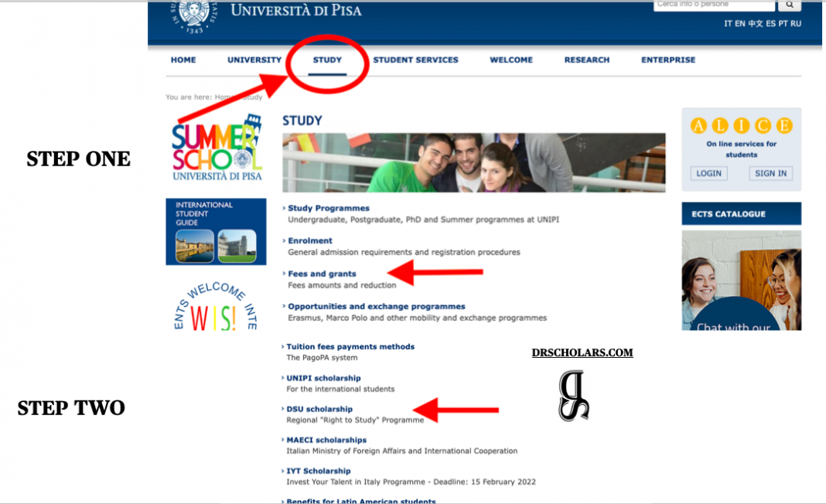Select the UNIVERSITY menu item

tap(254, 60)
